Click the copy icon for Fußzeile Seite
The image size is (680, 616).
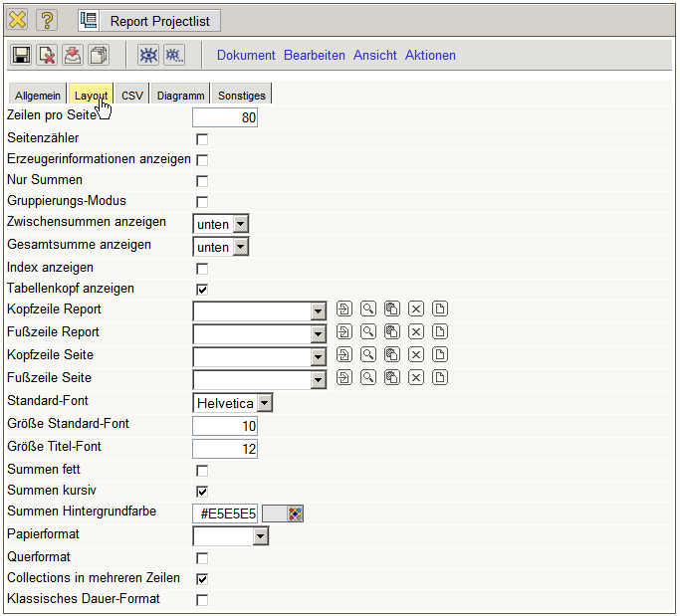point(392,378)
